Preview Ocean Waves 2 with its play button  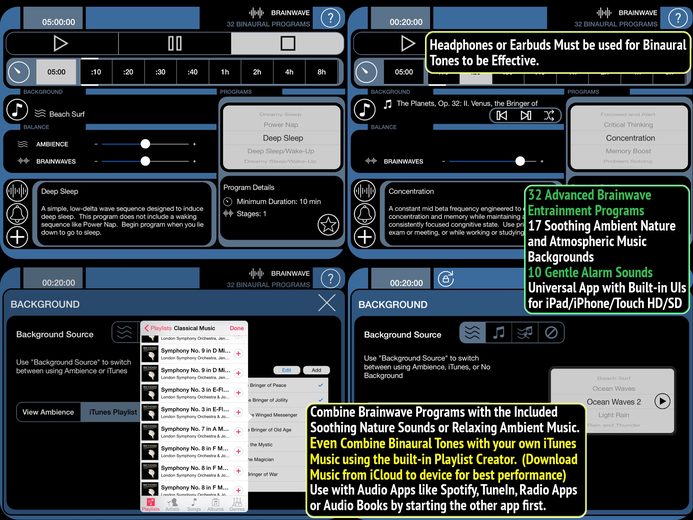[x=662, y=401]
